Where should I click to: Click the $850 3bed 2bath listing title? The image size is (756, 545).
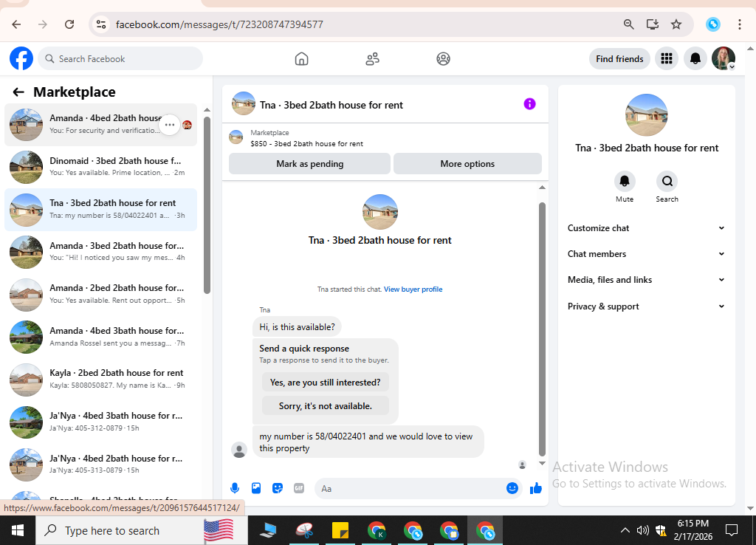306,144
